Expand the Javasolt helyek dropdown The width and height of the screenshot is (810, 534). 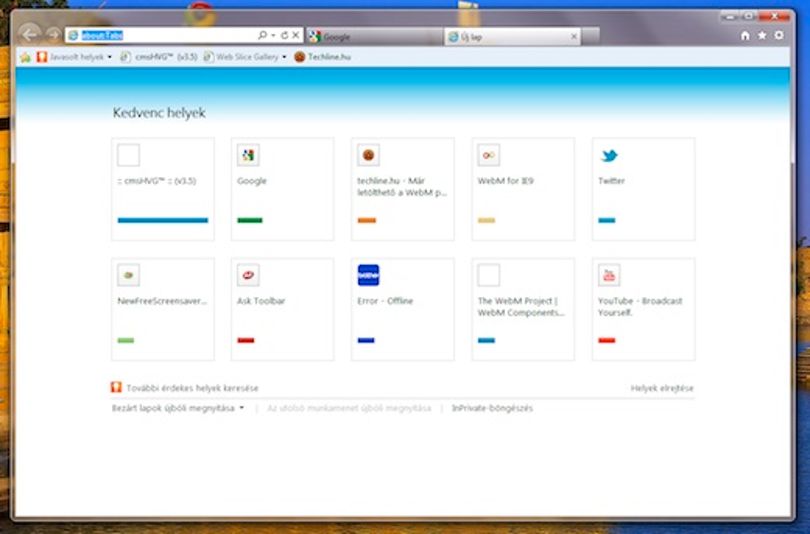[110, 57]
